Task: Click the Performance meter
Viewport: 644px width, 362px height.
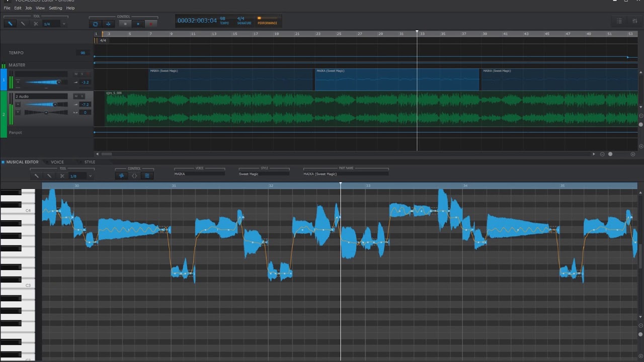Action: point(267,21)
